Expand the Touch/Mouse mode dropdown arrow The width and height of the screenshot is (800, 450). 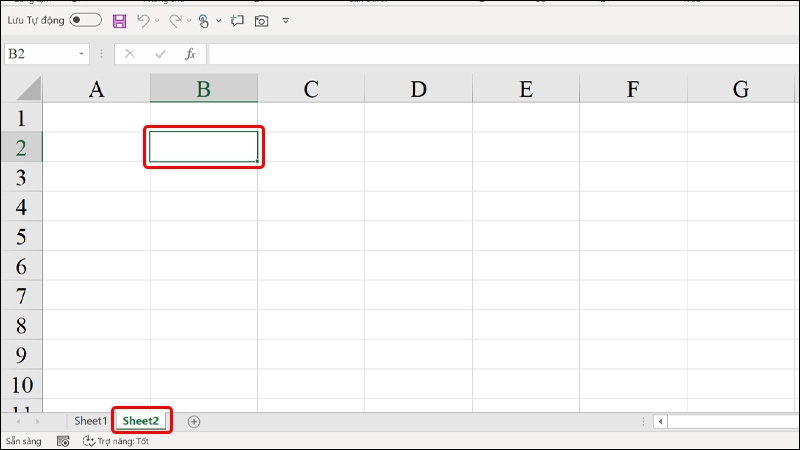pos(218,21)
